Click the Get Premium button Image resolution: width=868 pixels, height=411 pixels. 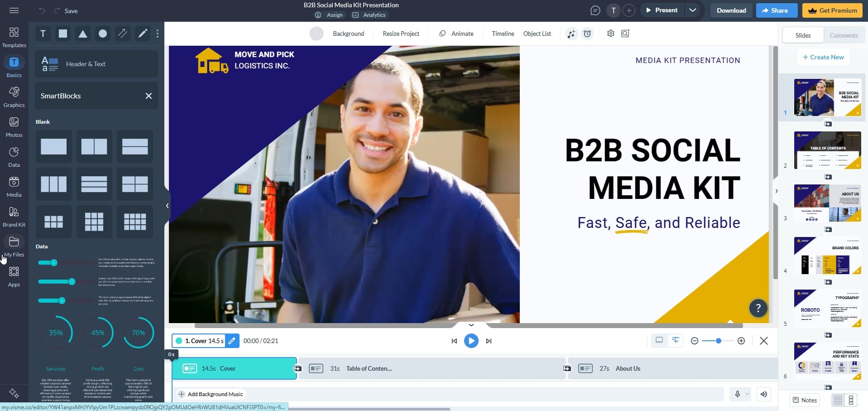pos(833,10)
